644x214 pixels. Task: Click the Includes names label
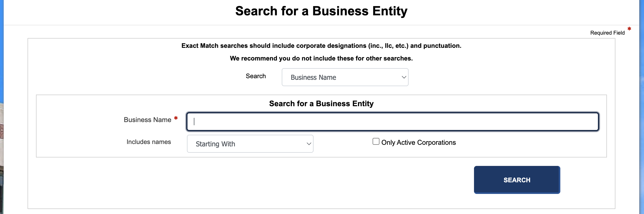[x=149, y=142]
